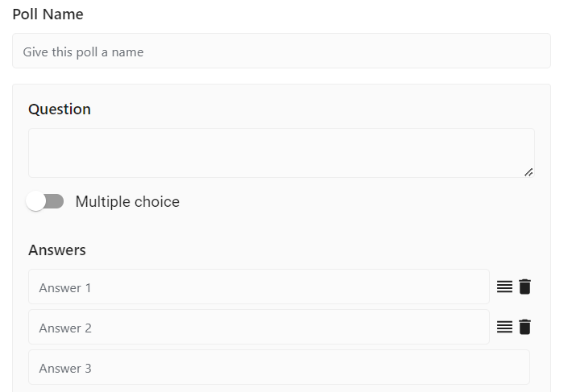This screenshot has height=392, width=572.
Task: Click the 'Answer 1' placeholder text
Action: click(x=65, y=288)
